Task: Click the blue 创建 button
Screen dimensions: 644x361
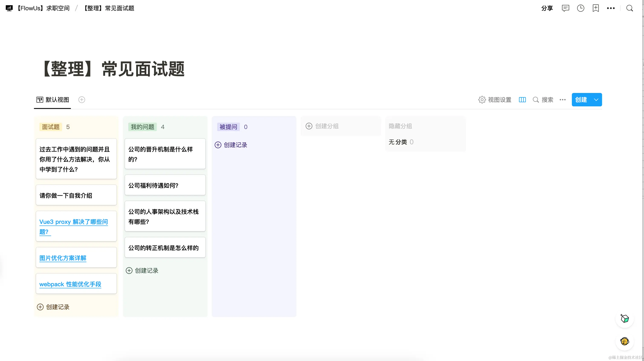Action: click(581, 100)
